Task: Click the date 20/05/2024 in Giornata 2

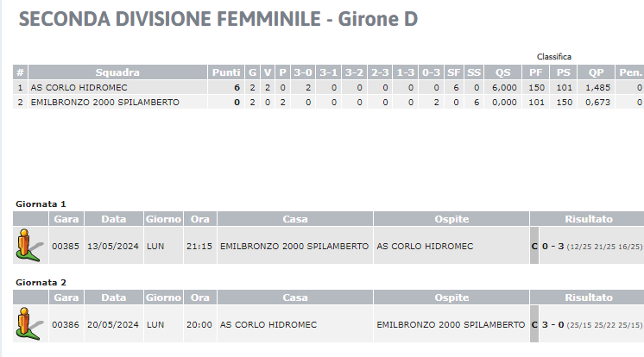Action: [x=113, y=324]
